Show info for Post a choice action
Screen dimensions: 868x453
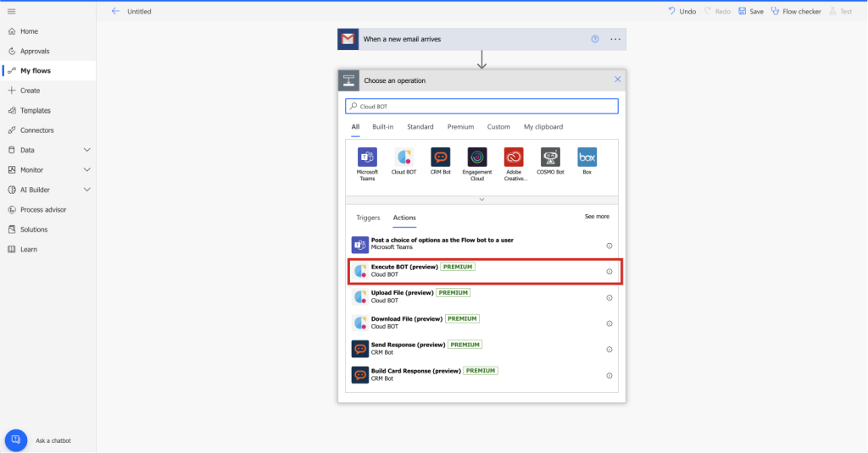pyautogui.click(x=609, y=246)
